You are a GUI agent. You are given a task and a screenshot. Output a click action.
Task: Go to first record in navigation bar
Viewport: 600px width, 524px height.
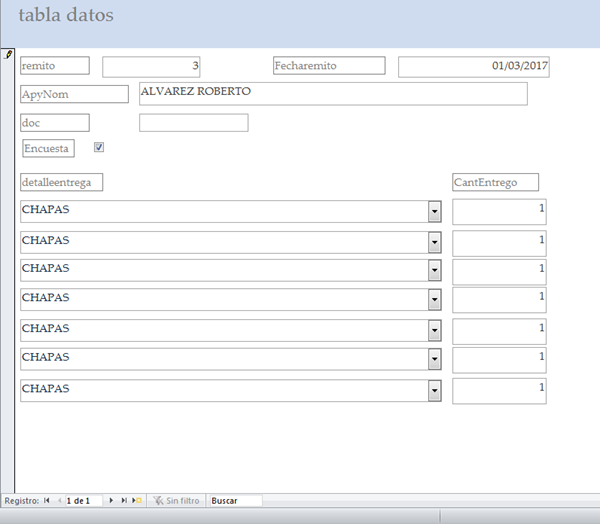[x=47, y=500]
